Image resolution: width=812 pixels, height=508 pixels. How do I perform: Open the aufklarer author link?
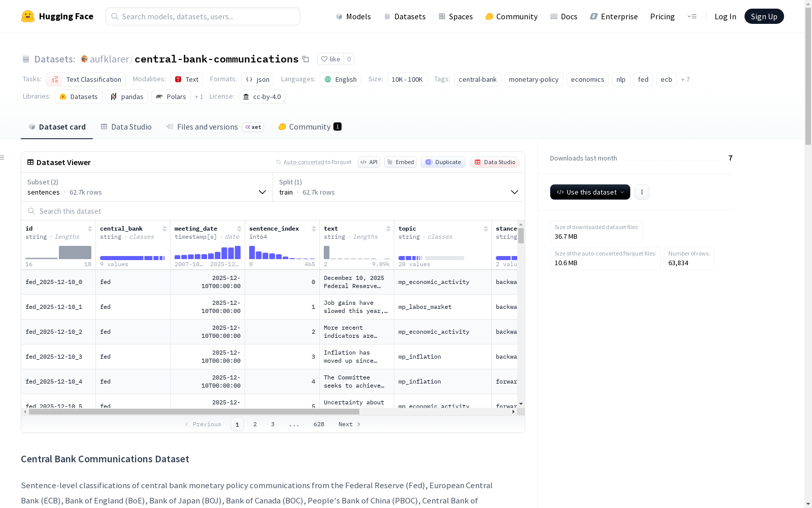(109, 59)
